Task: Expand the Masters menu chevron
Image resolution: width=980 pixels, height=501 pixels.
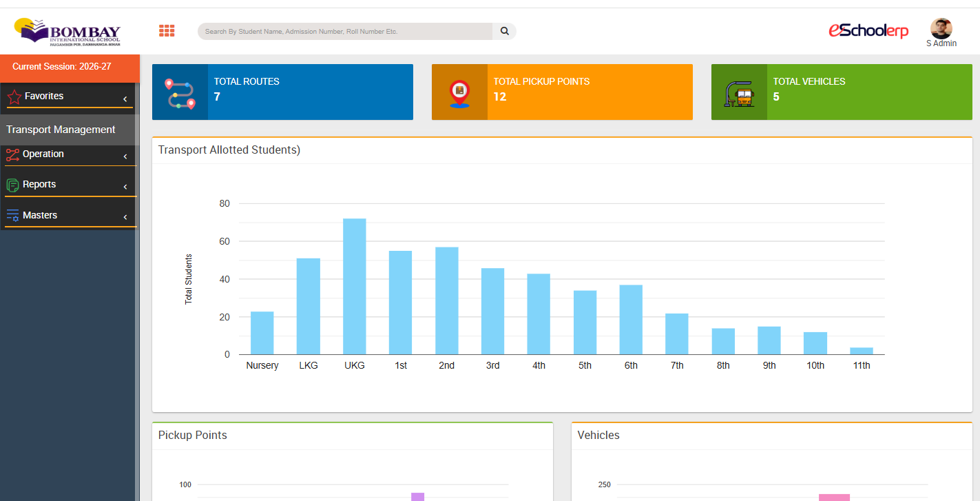Action: 125,218
